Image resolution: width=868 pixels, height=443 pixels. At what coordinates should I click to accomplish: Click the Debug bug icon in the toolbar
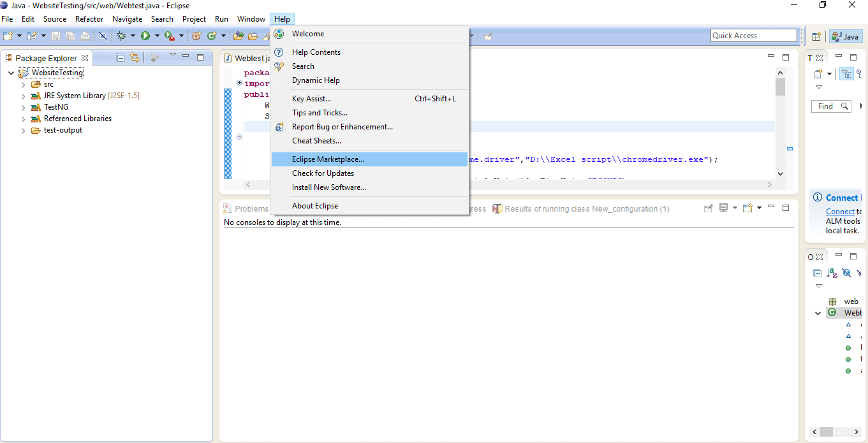click(x=121, y=36)
